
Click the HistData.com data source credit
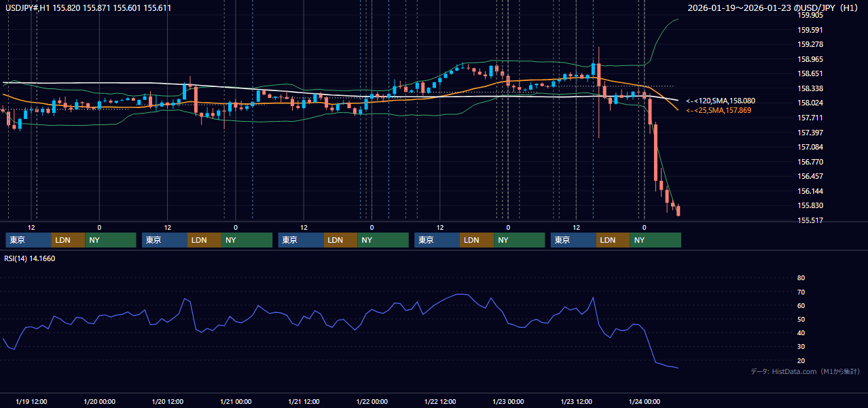click(806, 371)
